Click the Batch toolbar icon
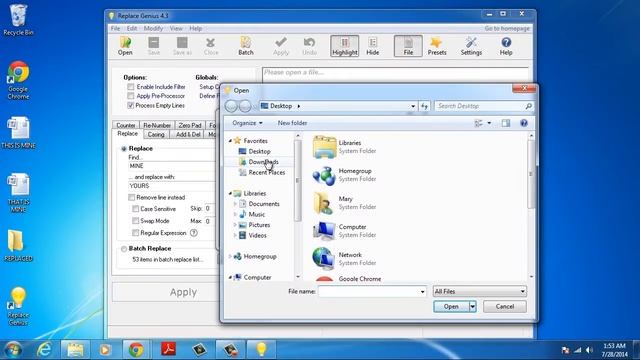The height and width of the screenshot is (360, 640). click(x=246, y=46)
